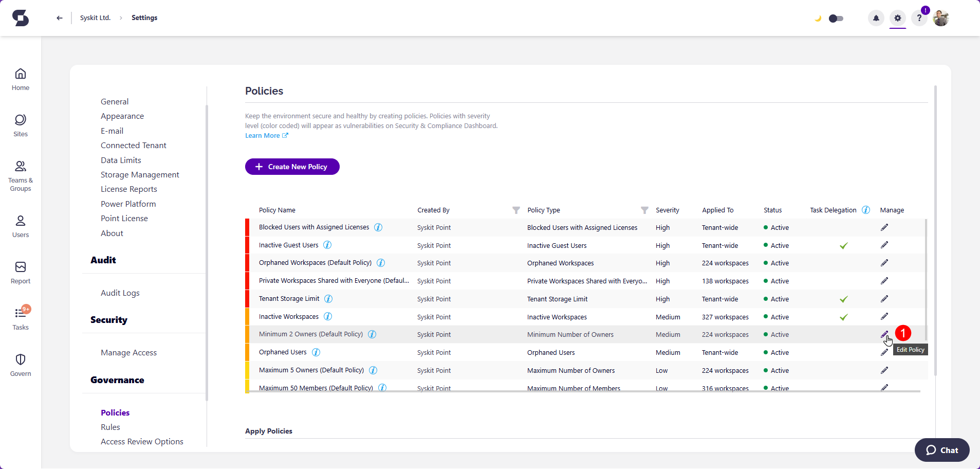
Task: Toggle dark mode switch
Action: [x=836, y=19]
